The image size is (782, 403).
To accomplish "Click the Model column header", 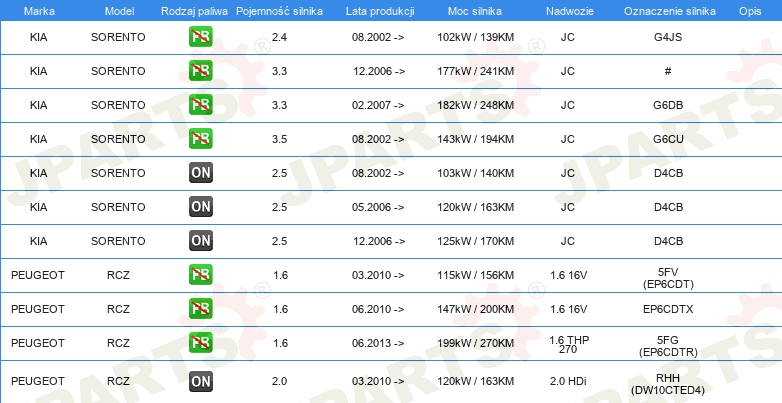I will [119, 11].
